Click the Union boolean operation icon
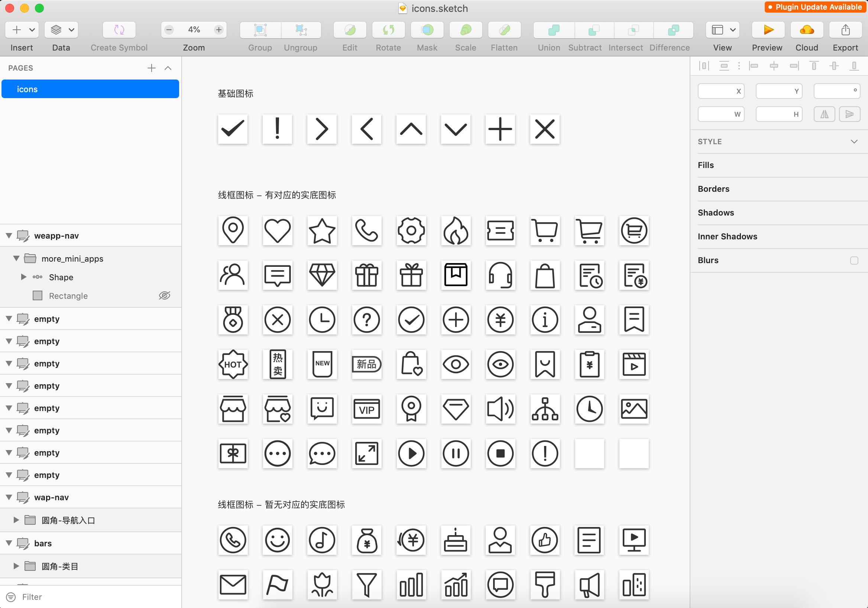The image size is (868, 608). point(554,30)
